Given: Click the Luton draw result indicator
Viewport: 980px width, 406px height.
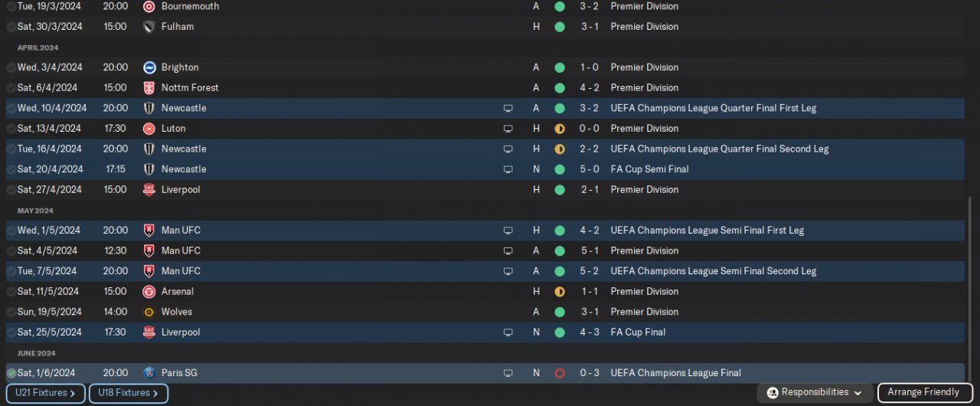Looking at the screenshot, I should (x=560, y=129).
